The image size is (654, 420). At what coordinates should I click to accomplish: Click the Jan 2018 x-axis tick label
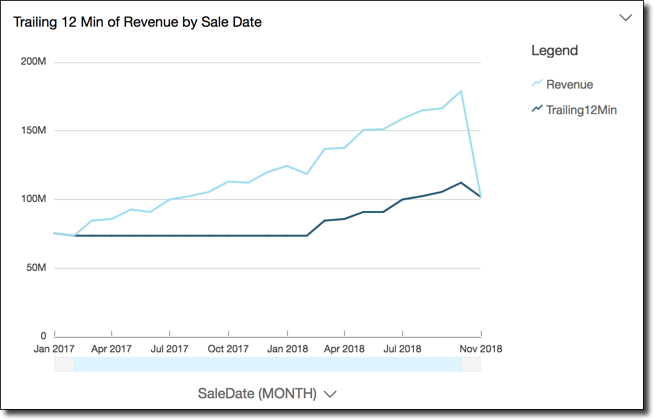click(x=287, y=349)
